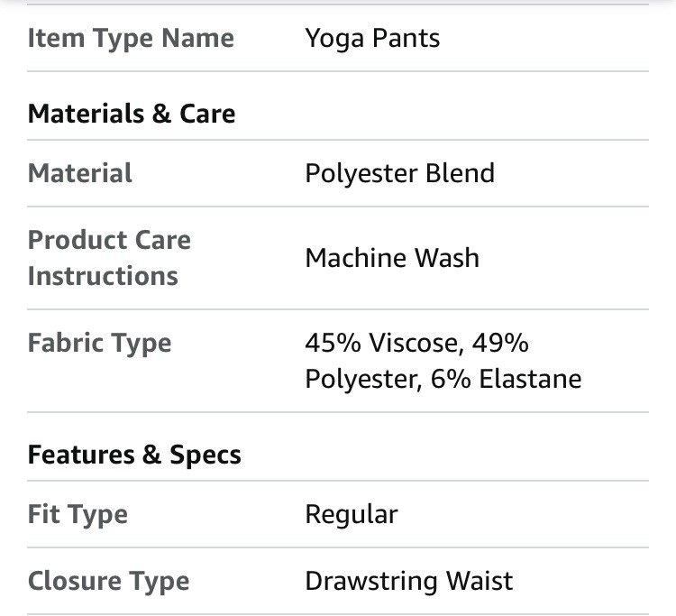Click the Material row label
The height and width of the screenshot is (616, 676).
pyautogui.click(x=80, y=173)
